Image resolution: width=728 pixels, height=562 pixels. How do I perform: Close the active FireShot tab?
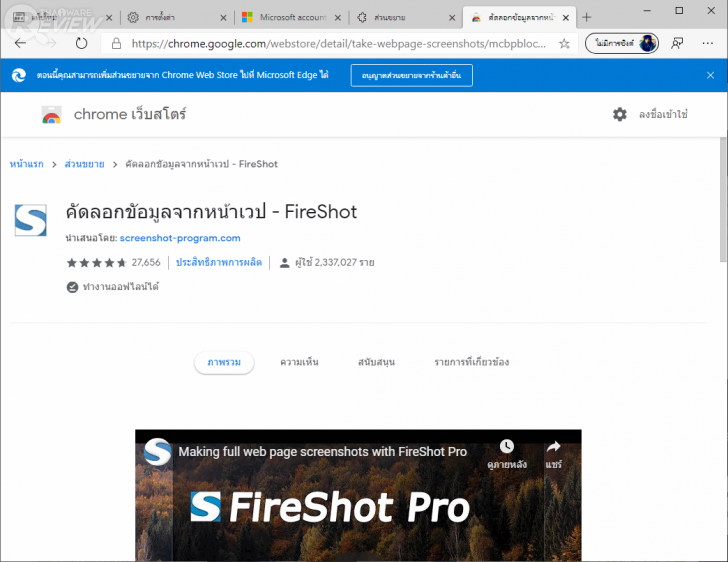tap(566, 18)
